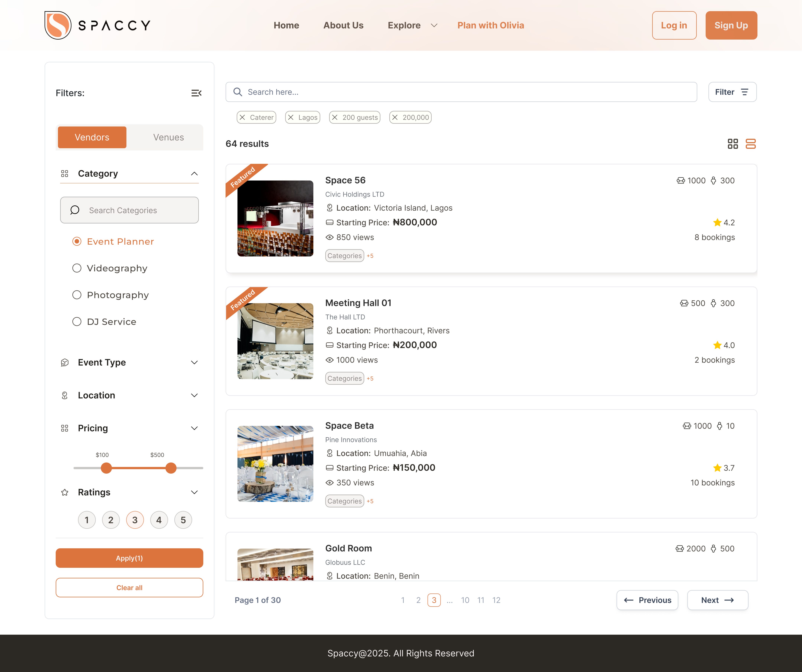The height and width of the screenshot is (672, 802).
Task: Expand the Event Type section
Action: click(194, 363)
